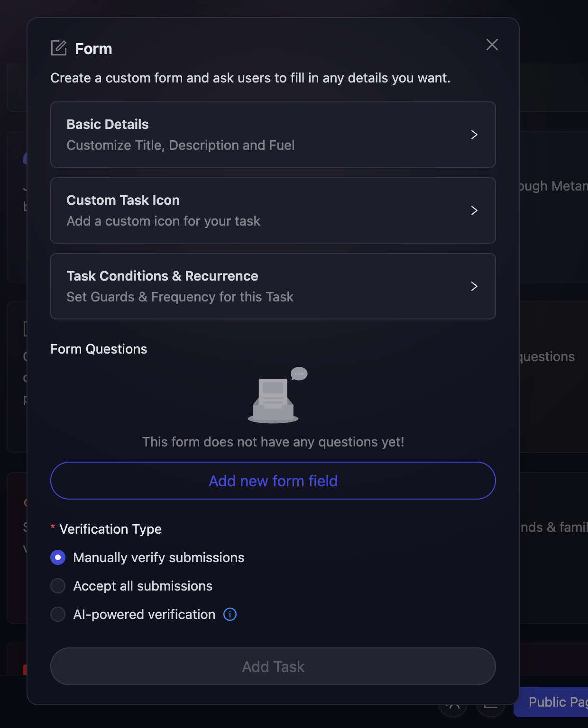588x728 pixels.
Task: Click Add new form field
Action: tap(273, 481)
